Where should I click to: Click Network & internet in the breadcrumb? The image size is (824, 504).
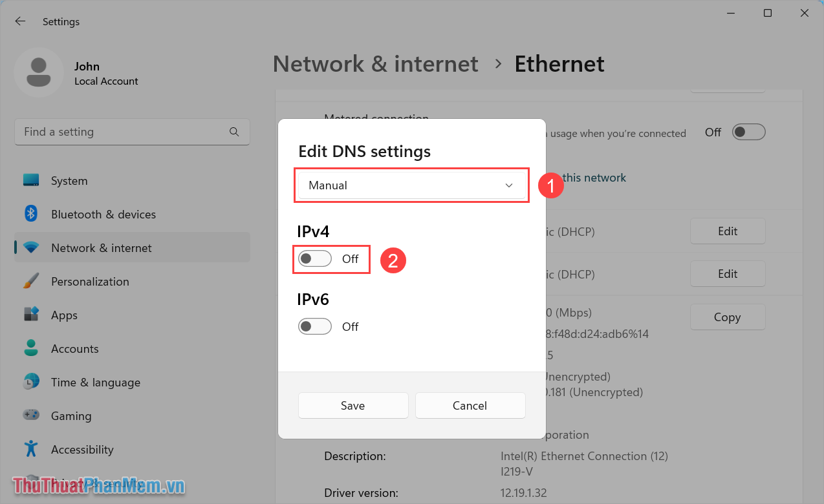tap(375, 63)
